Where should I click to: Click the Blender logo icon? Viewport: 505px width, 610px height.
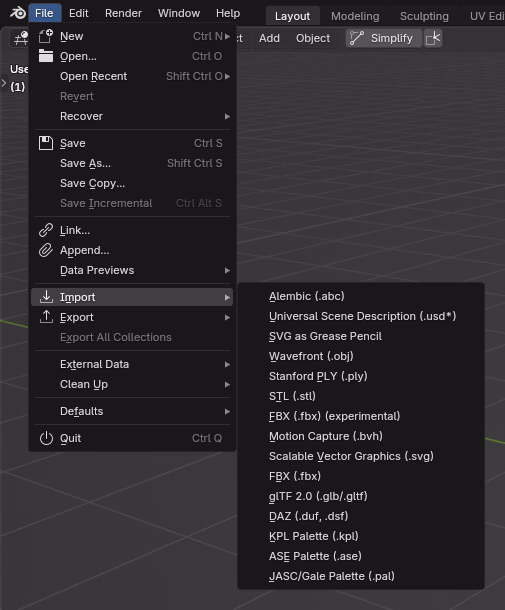click(x=18, y=13)
